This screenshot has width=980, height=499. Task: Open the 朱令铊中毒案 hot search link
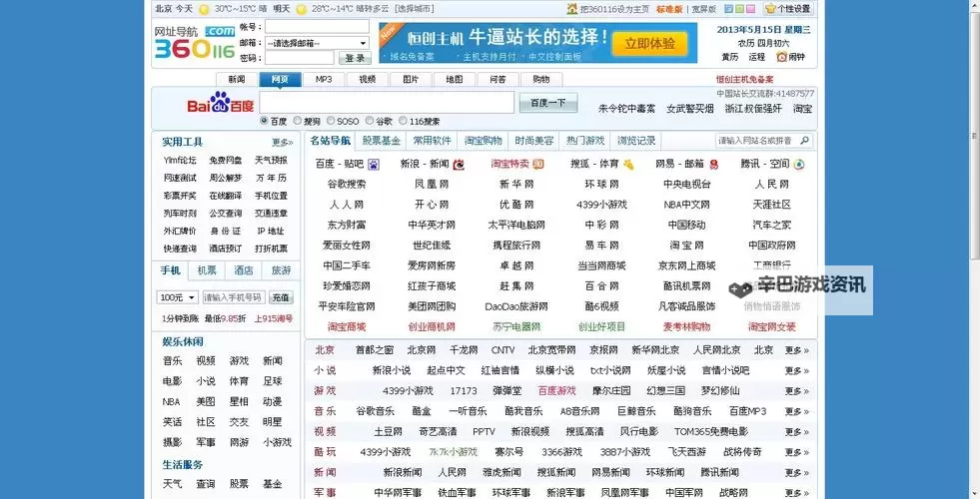(626, 109)
